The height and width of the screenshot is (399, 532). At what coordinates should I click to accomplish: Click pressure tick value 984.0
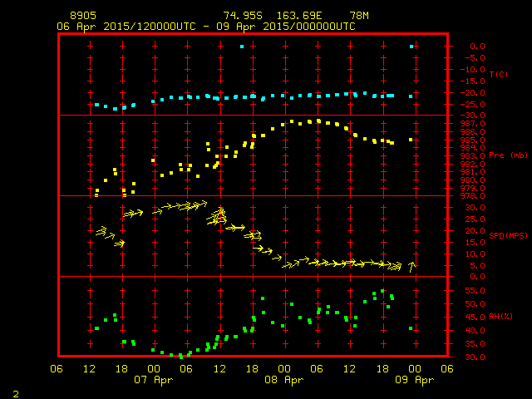pyautogui.click(x=473, y=148)
